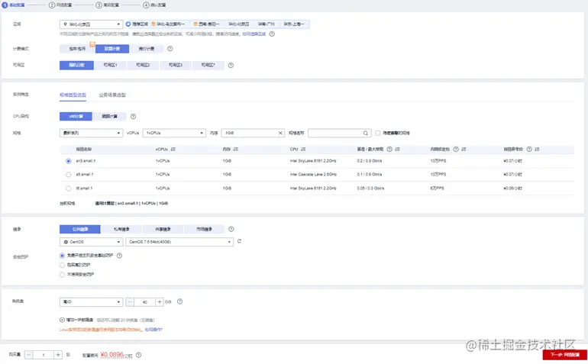
Task: Sort table by memory column icon
Action: coord(235,150)
